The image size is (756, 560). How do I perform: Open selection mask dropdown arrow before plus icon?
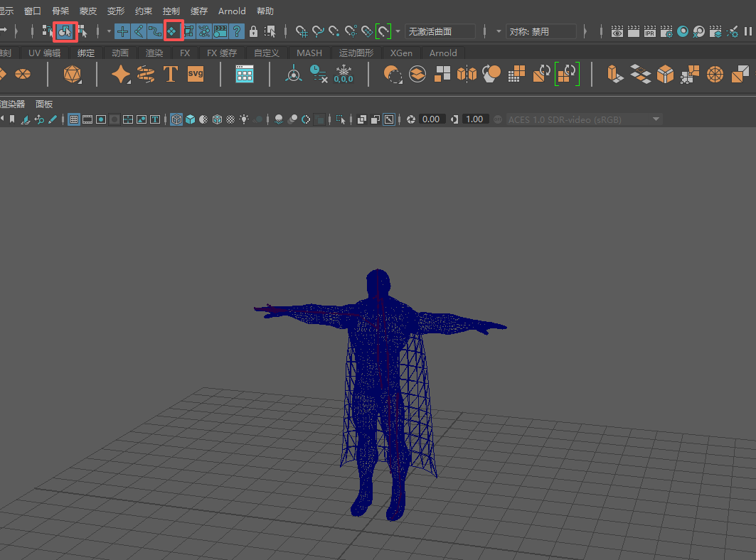pos(109,32)
